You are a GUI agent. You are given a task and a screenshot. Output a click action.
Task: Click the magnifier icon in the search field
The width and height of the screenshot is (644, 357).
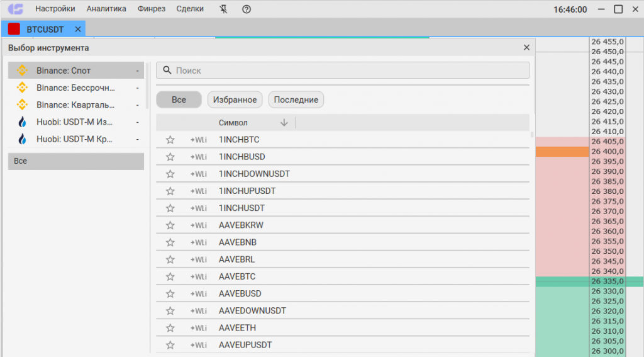[x=167, y=71]
